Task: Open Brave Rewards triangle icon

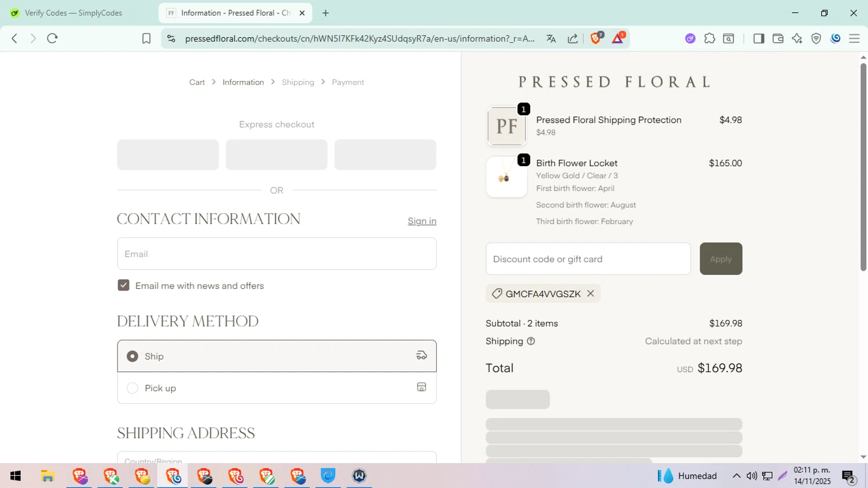Action: point(618,38)
